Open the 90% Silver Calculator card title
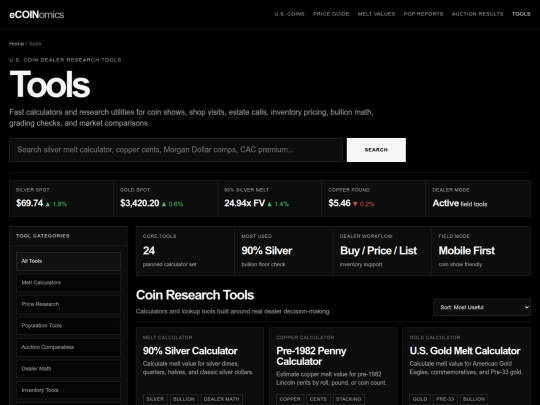The image size is (540, 405). 190,351
